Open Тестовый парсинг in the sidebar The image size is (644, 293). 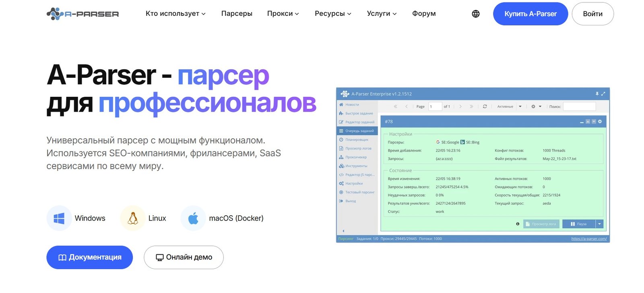tap(357, 192)
